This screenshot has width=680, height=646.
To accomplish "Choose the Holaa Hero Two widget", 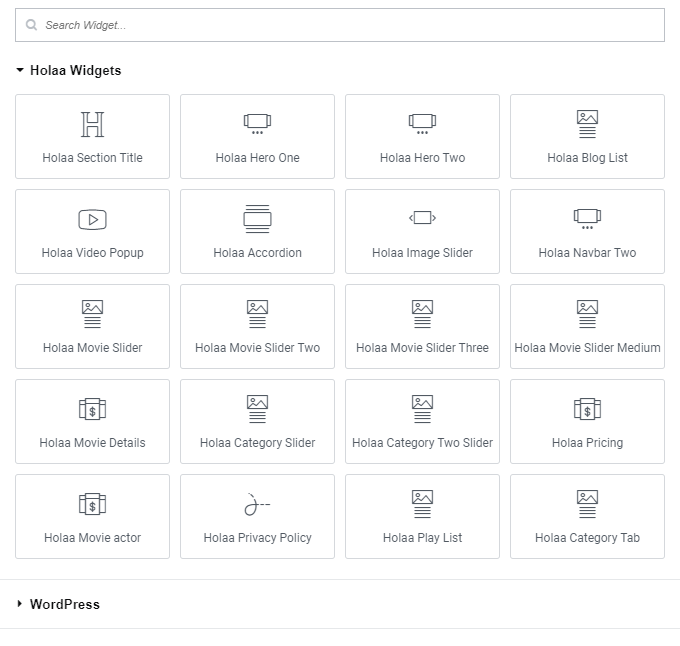I will [422, 137].
